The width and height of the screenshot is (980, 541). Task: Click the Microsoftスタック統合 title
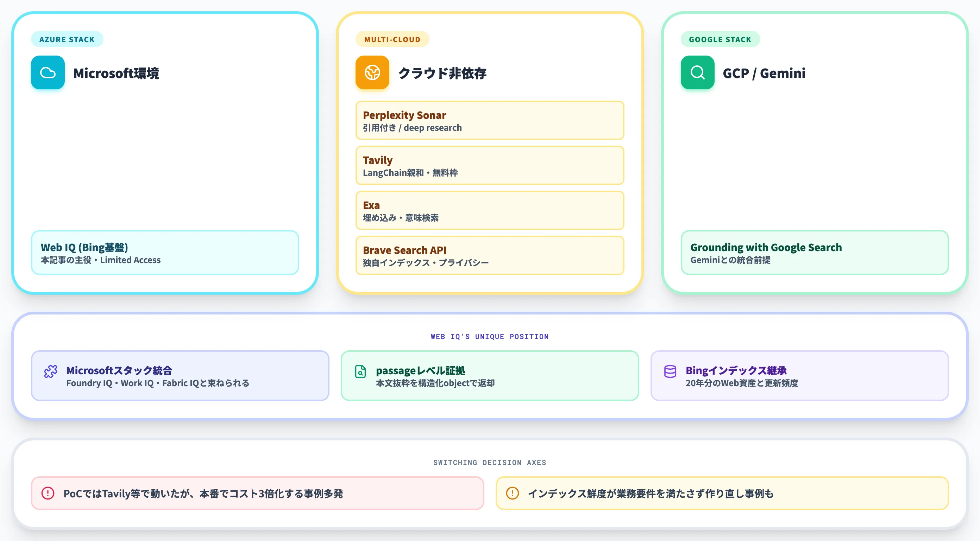(119, 370)
